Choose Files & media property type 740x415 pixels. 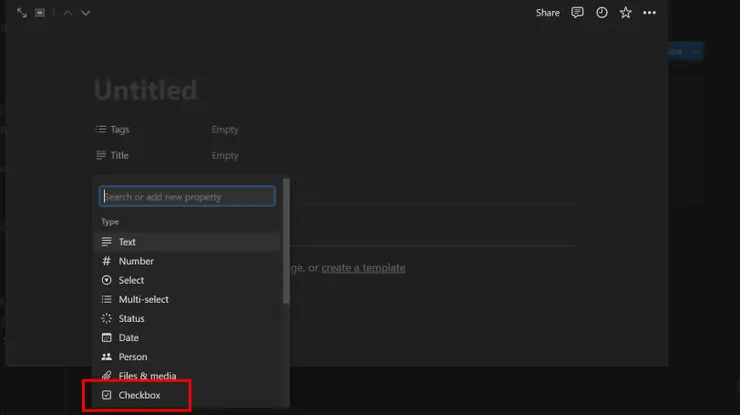(x=187, y=376)
